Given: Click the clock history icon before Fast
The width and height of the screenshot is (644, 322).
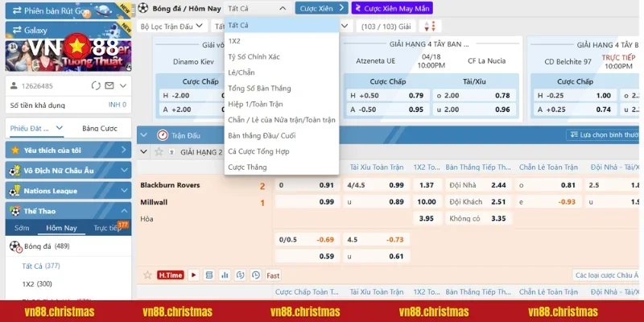Looking at the screenshot, I should (x=255, y=275).
